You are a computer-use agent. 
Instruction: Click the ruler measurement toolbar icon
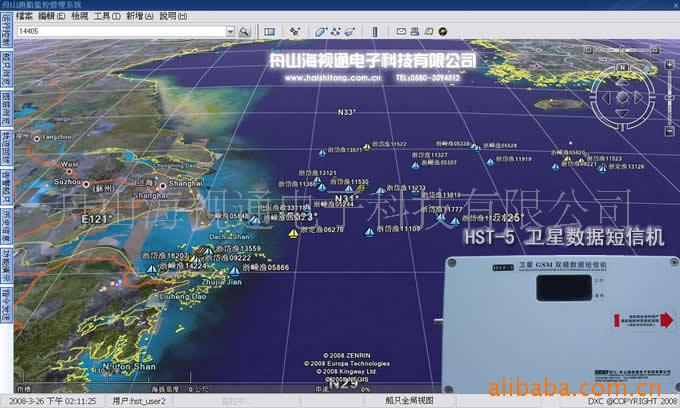[x=375, y=32]
